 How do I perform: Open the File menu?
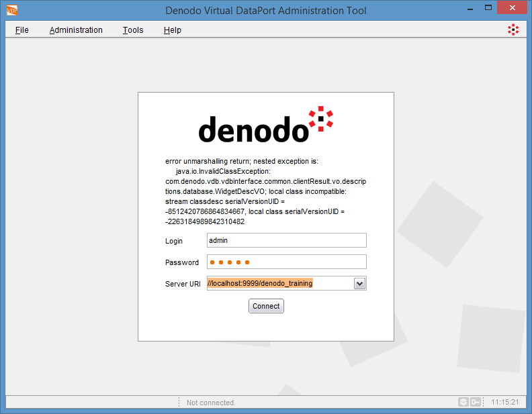click(21, 30)
